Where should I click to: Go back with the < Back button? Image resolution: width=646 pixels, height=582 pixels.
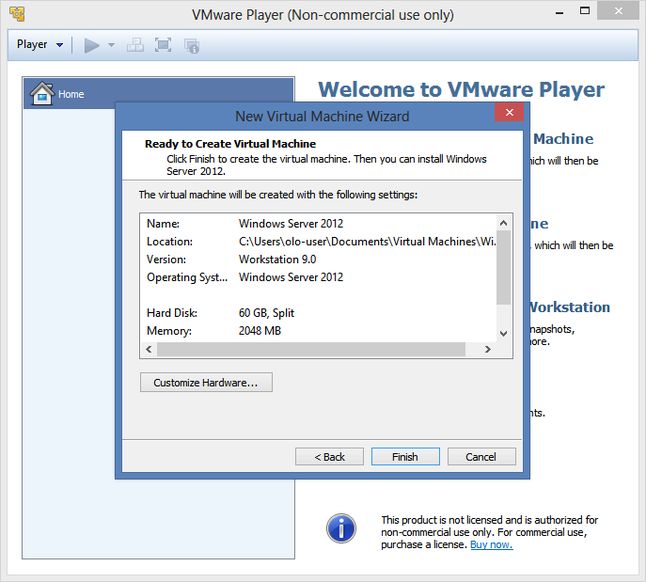click(330, 457)
